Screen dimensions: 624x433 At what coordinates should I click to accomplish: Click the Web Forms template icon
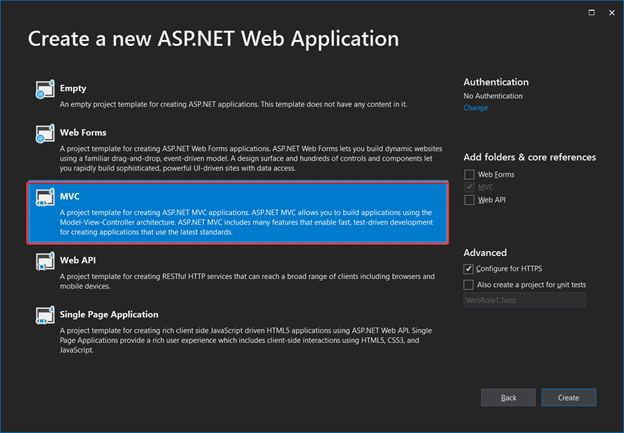[x=45, y=135]
